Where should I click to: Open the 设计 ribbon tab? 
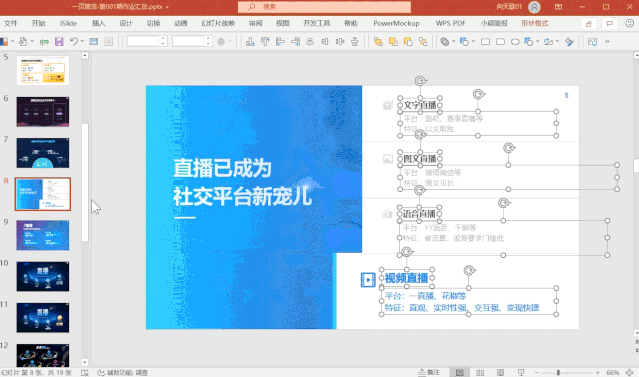click(x=126, y=23)
